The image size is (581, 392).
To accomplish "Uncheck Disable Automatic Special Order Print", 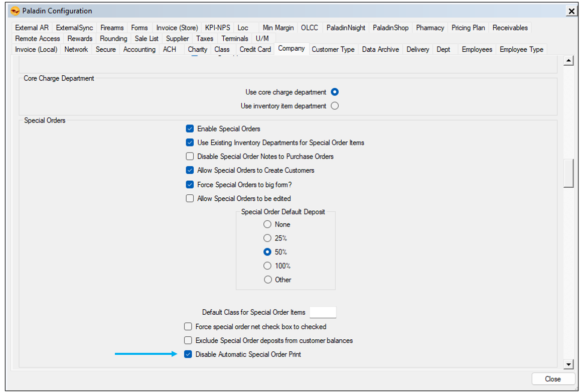I will coord(188,354).
